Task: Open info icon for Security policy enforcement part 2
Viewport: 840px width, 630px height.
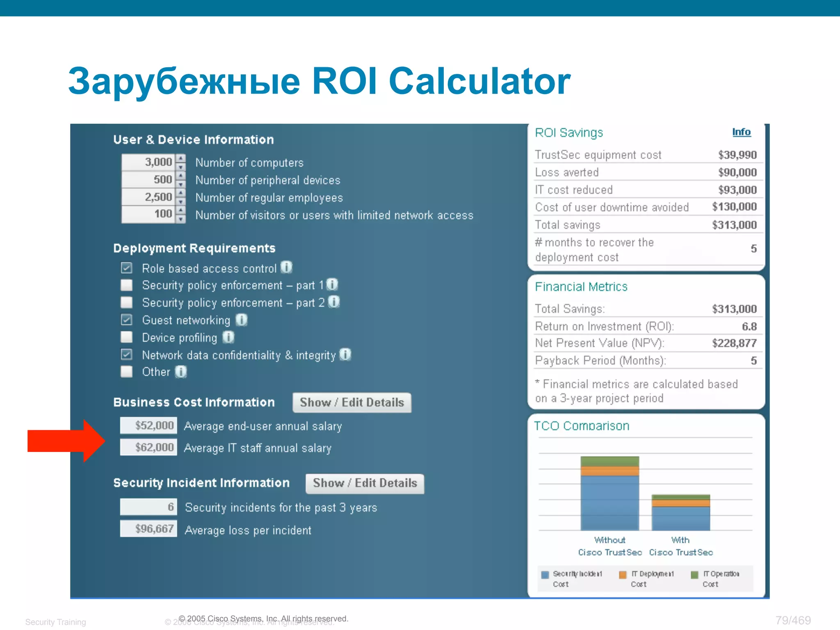Action: click(334, 302)
